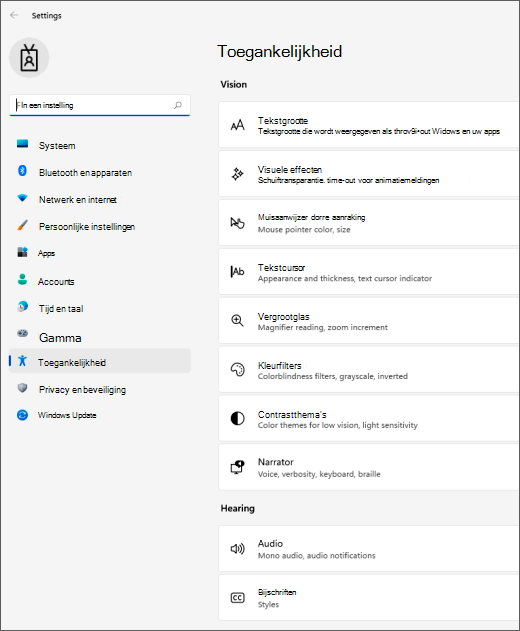Open Contrastthema's settings

point(369,419)
